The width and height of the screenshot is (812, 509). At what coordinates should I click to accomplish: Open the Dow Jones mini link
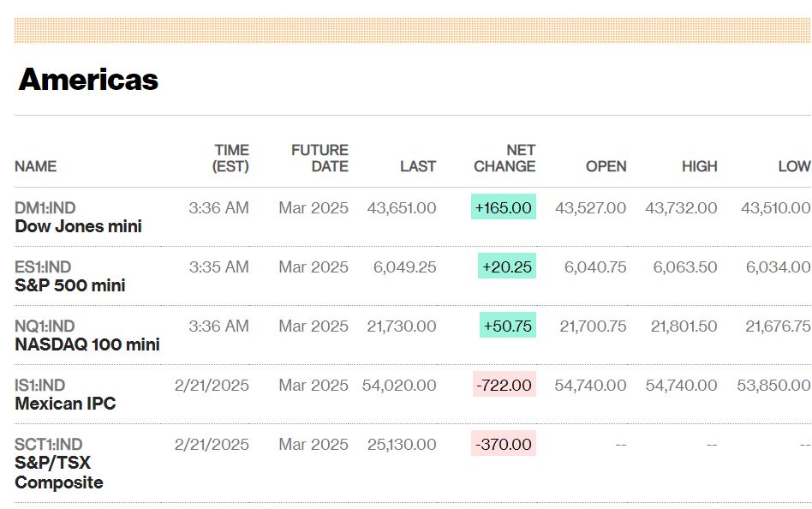[78, 226]
